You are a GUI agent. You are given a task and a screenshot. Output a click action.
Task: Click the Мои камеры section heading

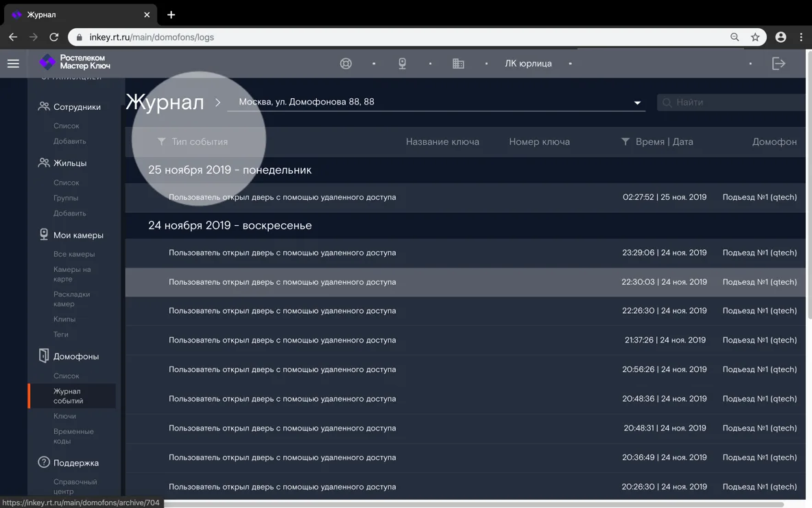click(x=78, y=235)
